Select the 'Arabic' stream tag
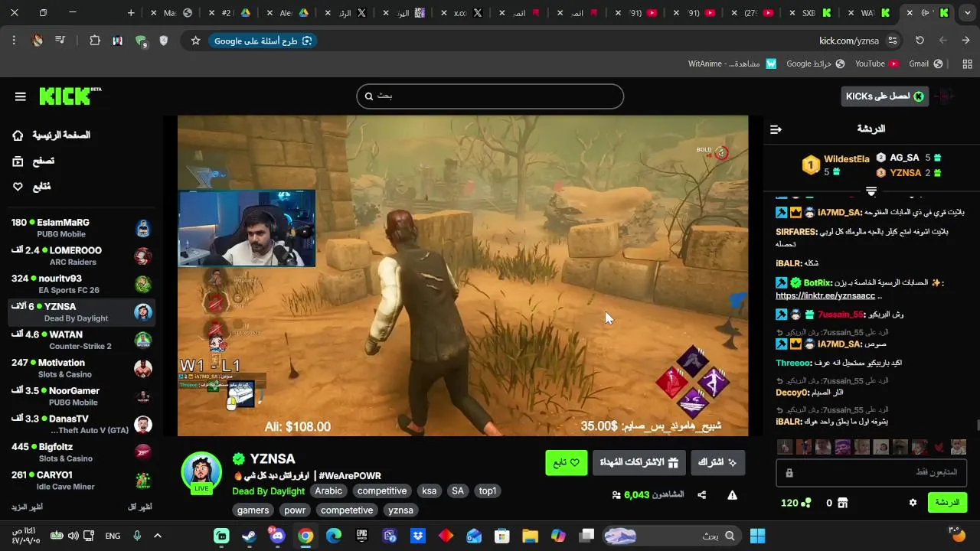 point(328,491)
